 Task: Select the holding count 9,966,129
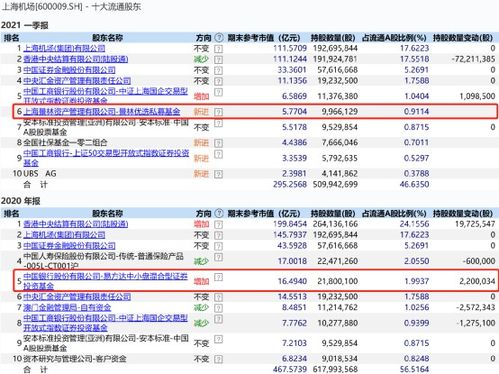pyautogui.click(x=340, y=112)
